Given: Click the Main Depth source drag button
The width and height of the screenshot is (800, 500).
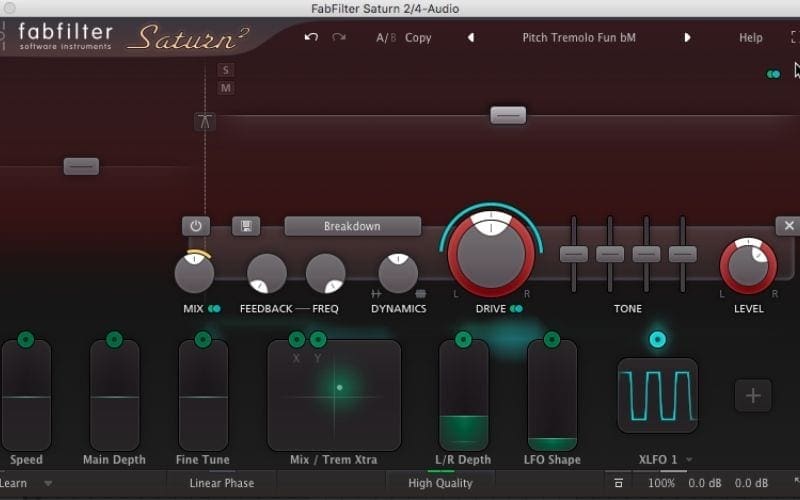Looking at the screenshot, I should coord(114,339).
